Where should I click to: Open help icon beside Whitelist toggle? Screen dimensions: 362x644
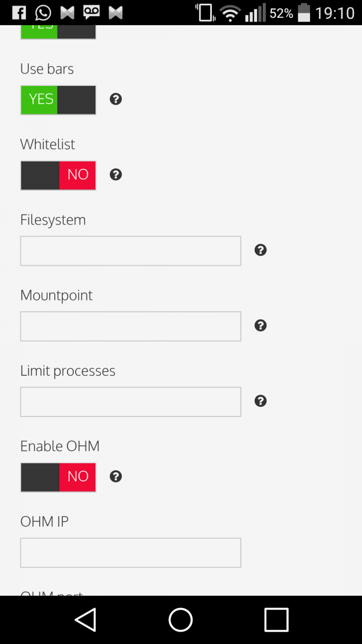(116, 175)
